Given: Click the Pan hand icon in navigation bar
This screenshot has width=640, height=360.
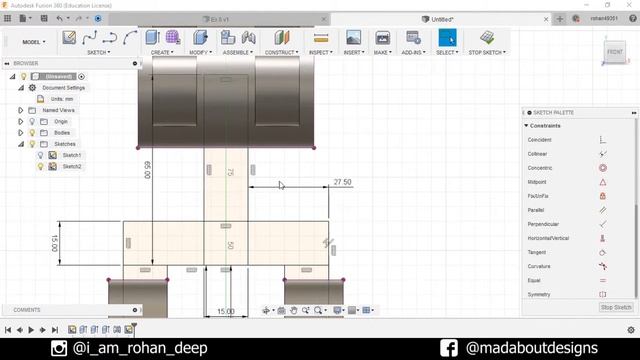Looking at the screenshot, I should click(x=293, y=311).
